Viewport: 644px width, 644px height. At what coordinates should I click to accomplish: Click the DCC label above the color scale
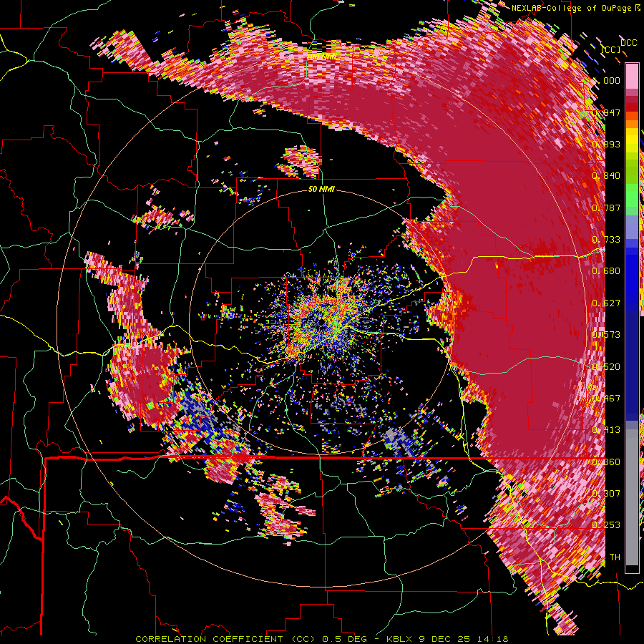click(x=628, y=43)
